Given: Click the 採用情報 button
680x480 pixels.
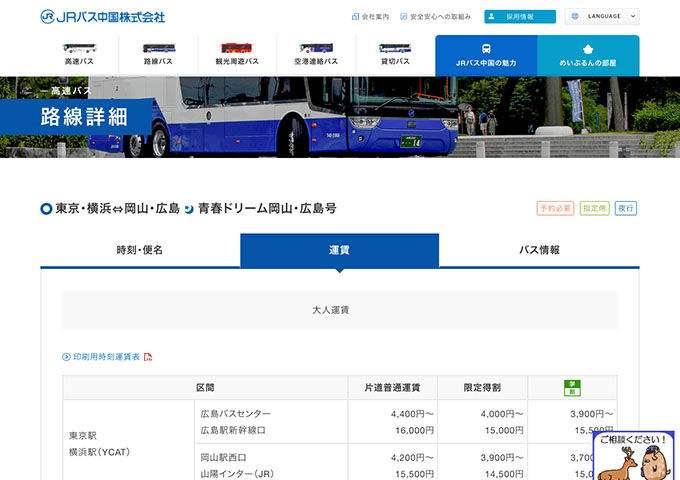Looking at the screenshot, I should click(x=520, y=17).
